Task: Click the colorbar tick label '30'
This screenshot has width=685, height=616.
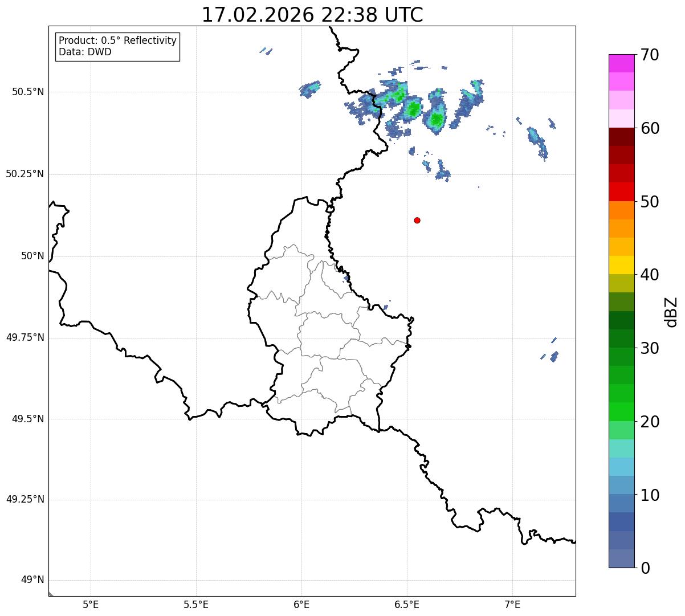Action: [x=650, y=348]
